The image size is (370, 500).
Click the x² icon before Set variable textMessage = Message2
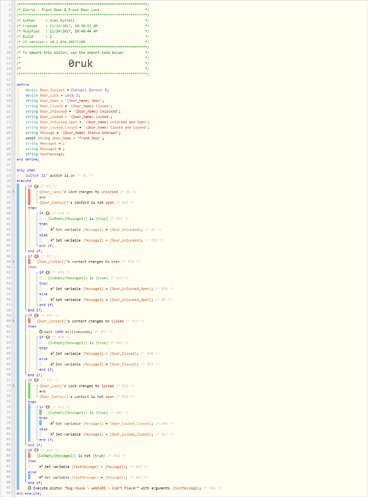pyautogui.click(x=41, y=467)
